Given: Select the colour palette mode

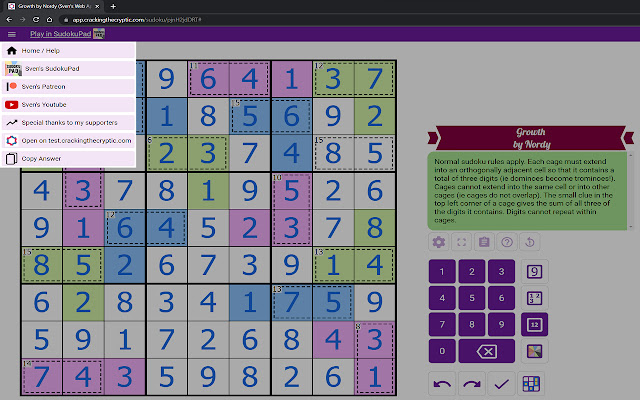Looking at the screenshot, I should tap(534, 351).
